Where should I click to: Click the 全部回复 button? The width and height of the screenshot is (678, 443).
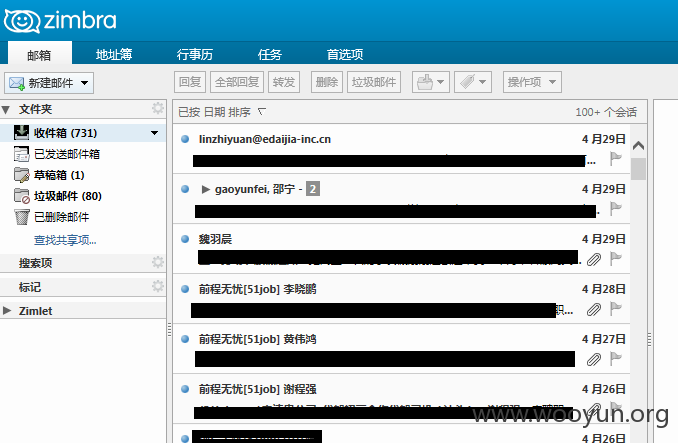[x=237, y=82]
